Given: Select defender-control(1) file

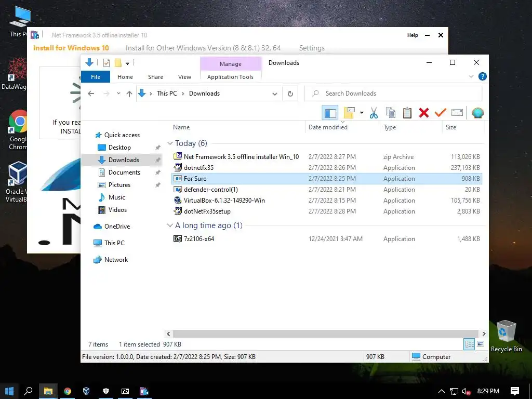Looking at the screenshot, I should tap(211, 190).
